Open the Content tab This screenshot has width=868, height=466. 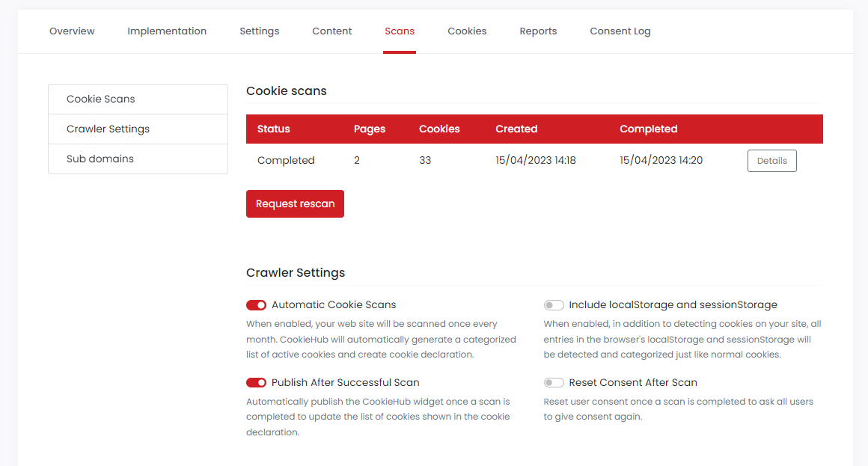331,31
